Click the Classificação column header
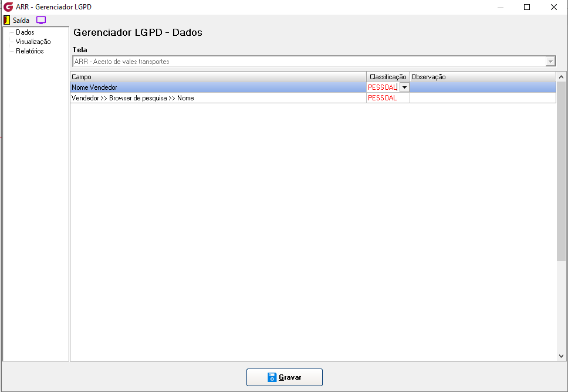This screenshot has height=392, width=568. (388, 77)
